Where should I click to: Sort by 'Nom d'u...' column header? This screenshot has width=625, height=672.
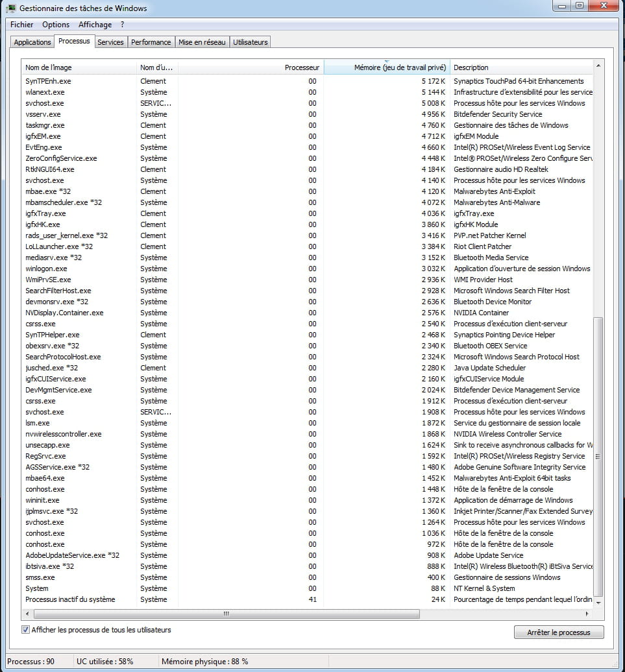157,67
